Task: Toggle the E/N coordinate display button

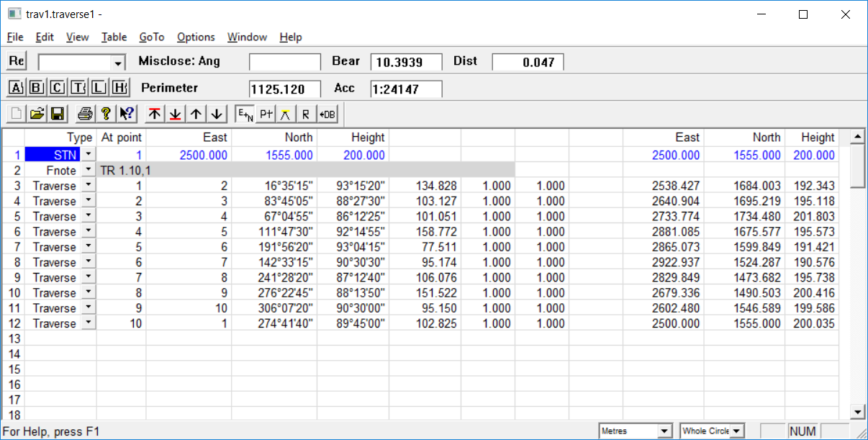Action: pos(245,114)
